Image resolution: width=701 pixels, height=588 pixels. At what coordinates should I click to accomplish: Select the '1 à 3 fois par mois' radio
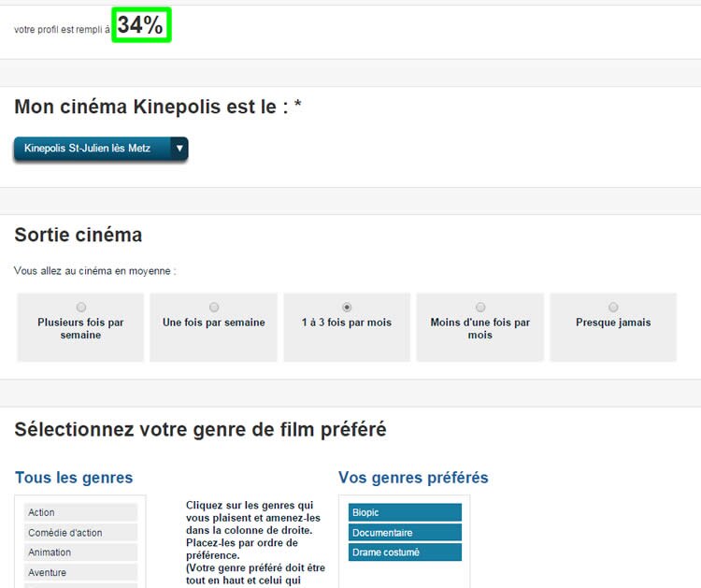347,308
